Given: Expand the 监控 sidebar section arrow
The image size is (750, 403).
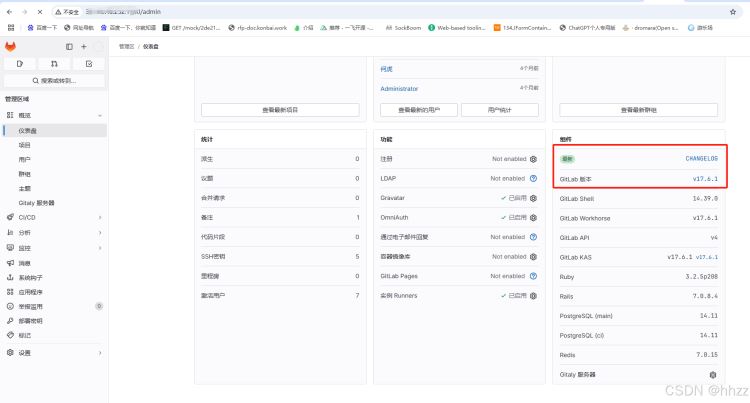Looking at the screenshot, I should click(100, 248).
